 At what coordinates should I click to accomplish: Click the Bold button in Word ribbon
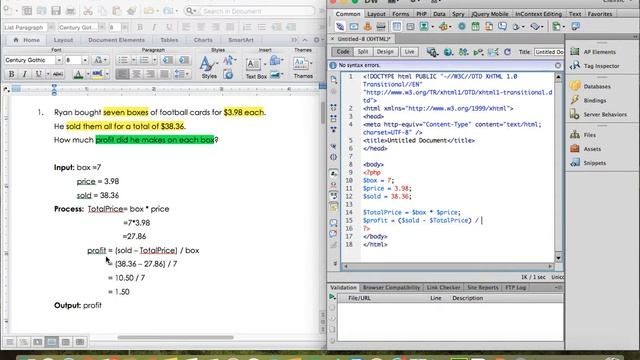11,74
